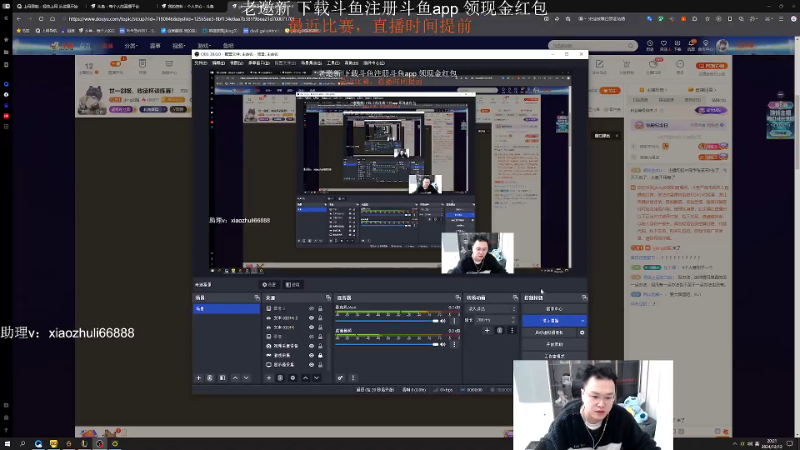
Task: Reload the Douyu page in browser
Action: coord(41,19)
